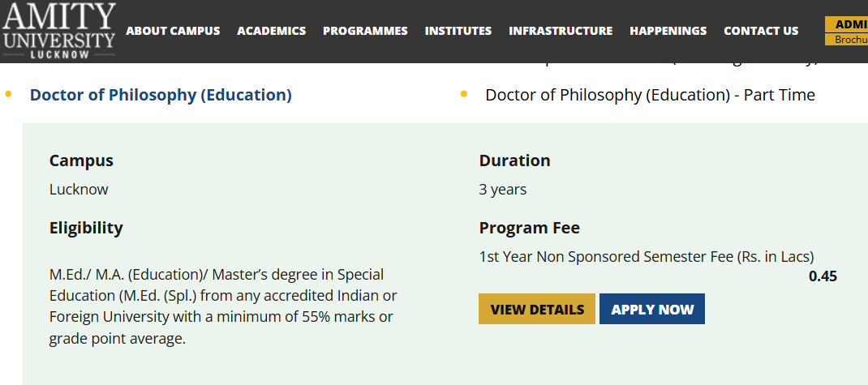
Task: Click the 0.45 fee amount
Action: [x=823, y=276]
